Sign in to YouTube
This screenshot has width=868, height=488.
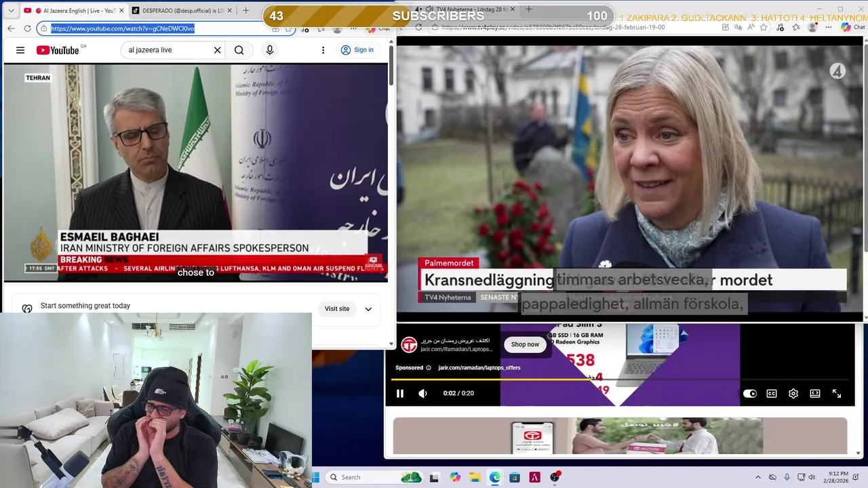pos(357,50)
